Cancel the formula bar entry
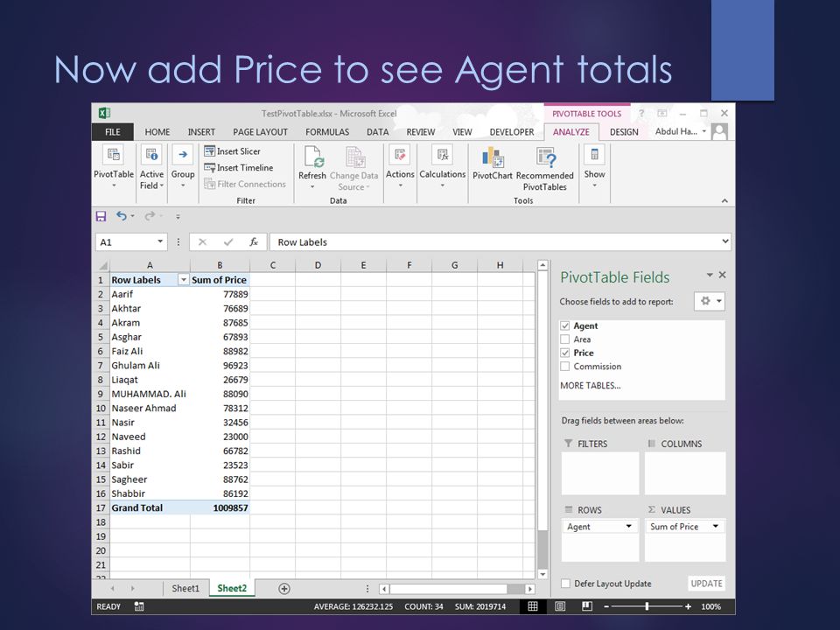The height and width of the screenshot is (630, 840). click(202, 242)
